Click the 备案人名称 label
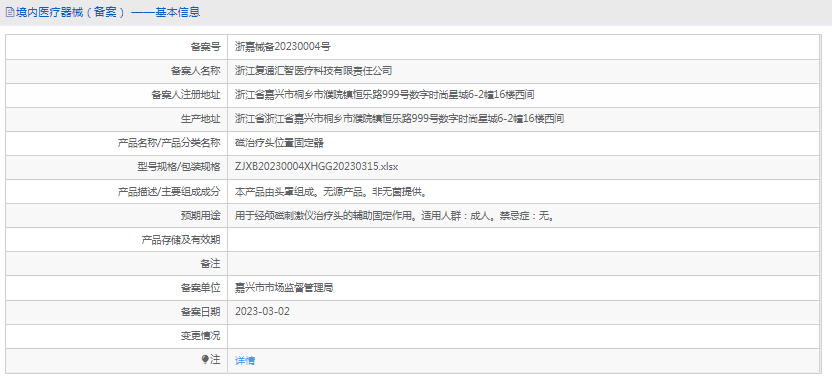The image size is (832, 379). coord(195,71)
